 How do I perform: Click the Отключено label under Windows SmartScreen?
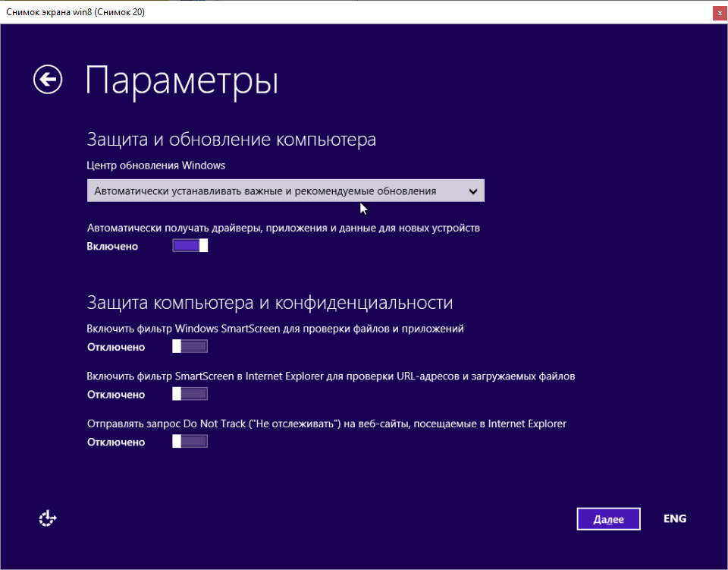click(x=116, y=347)
